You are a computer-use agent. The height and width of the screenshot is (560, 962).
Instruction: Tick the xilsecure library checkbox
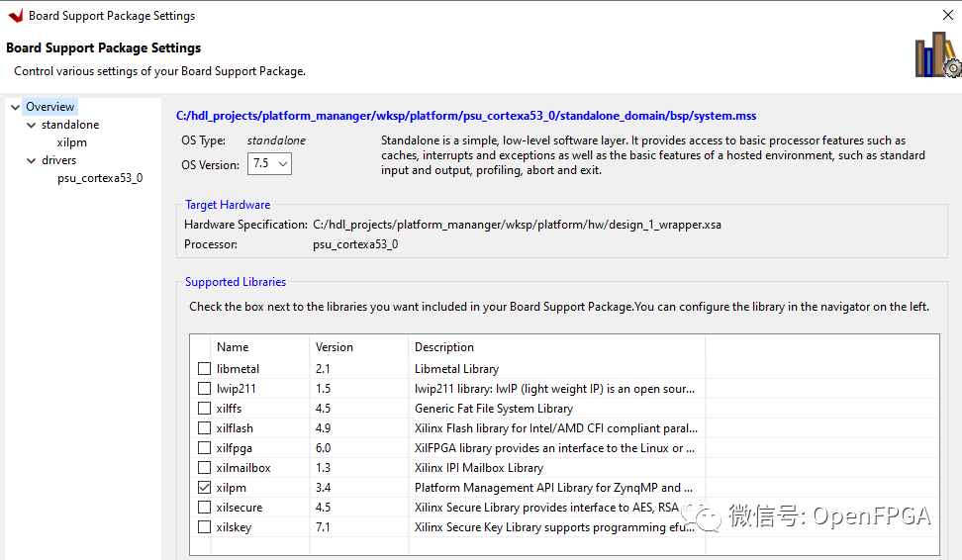204,508
